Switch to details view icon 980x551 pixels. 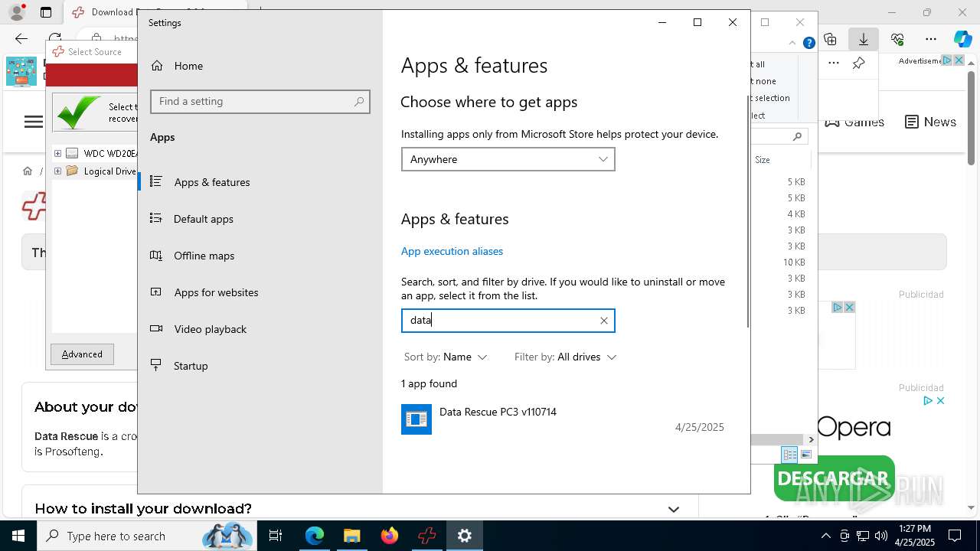789,455
